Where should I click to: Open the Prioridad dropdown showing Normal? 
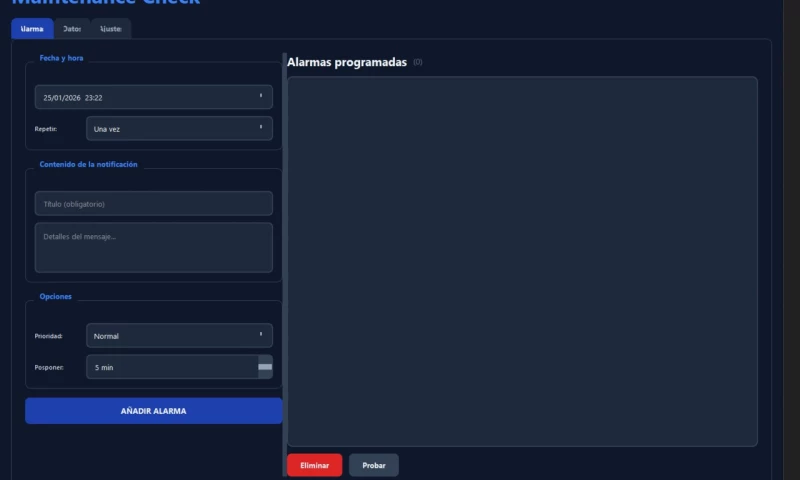click(179, 336)
